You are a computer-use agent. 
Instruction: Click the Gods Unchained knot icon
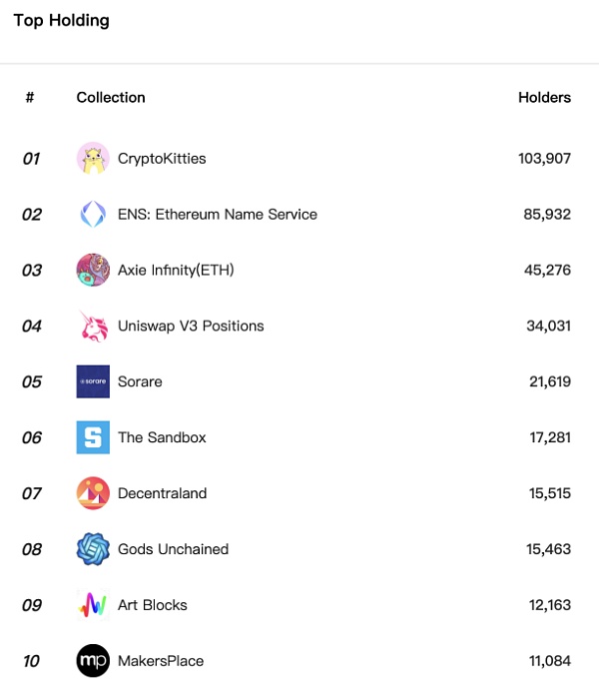click(93, 549)
